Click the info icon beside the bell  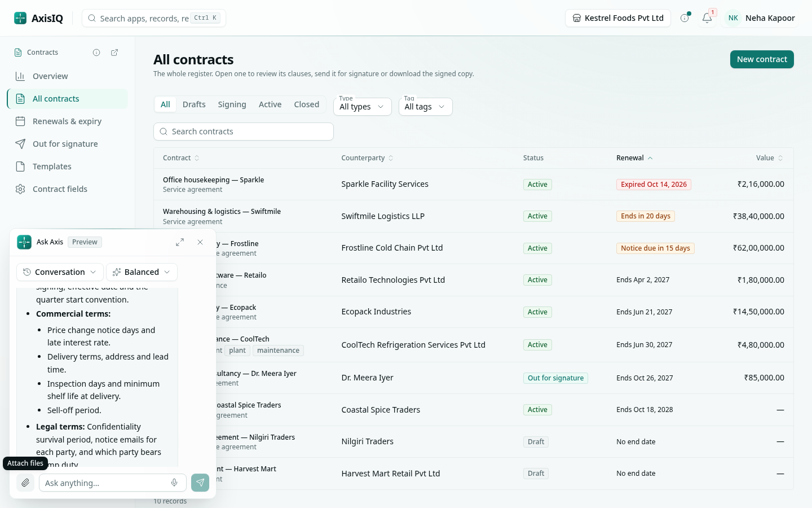tap(685, 18)
